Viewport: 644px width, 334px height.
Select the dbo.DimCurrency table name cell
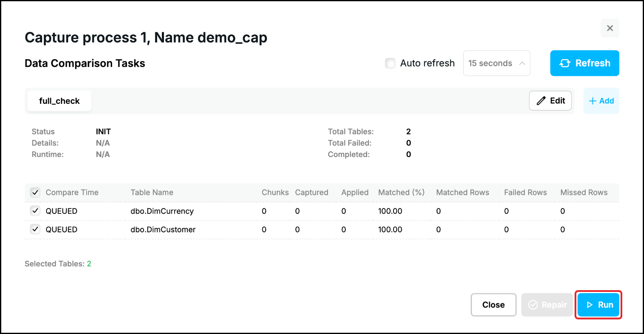pyautogui.click(x=162, y=211)
